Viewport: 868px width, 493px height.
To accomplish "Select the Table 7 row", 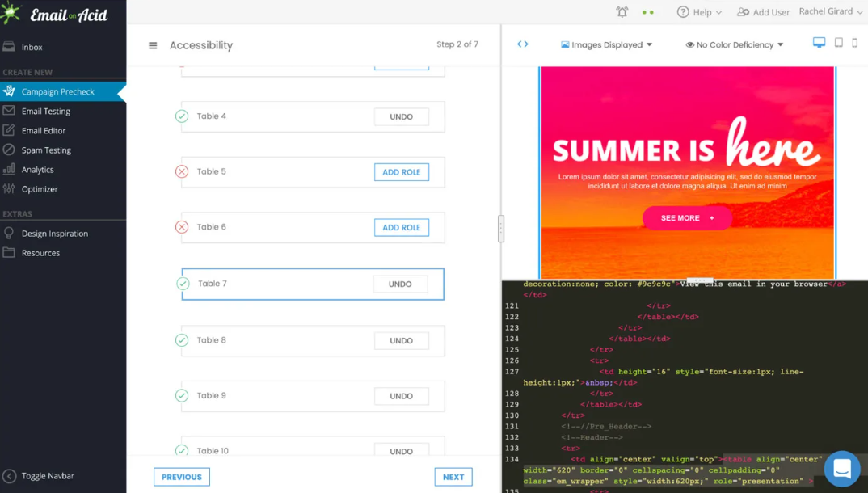I will pos(313,284).
